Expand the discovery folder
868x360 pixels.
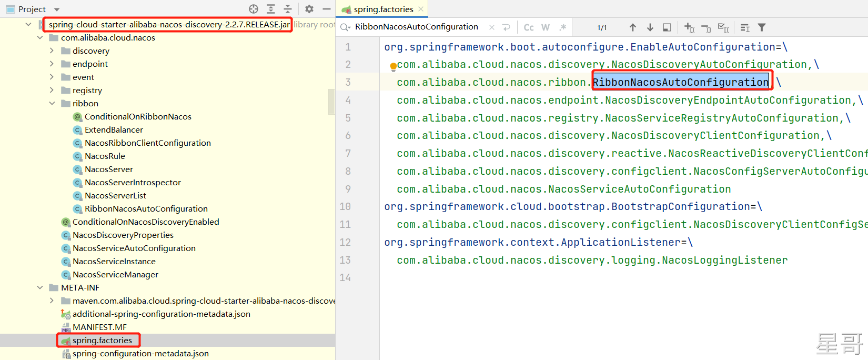(52, 51)
